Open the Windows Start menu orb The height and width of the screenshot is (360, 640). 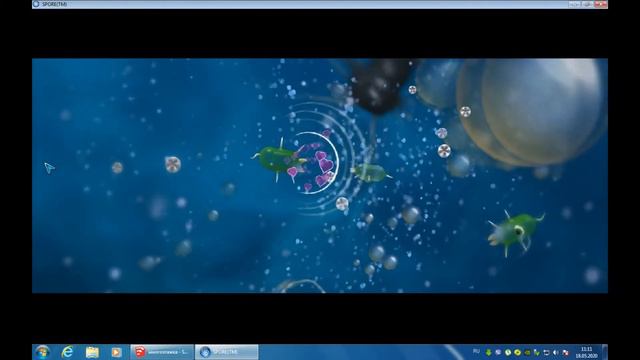(42, 352)
